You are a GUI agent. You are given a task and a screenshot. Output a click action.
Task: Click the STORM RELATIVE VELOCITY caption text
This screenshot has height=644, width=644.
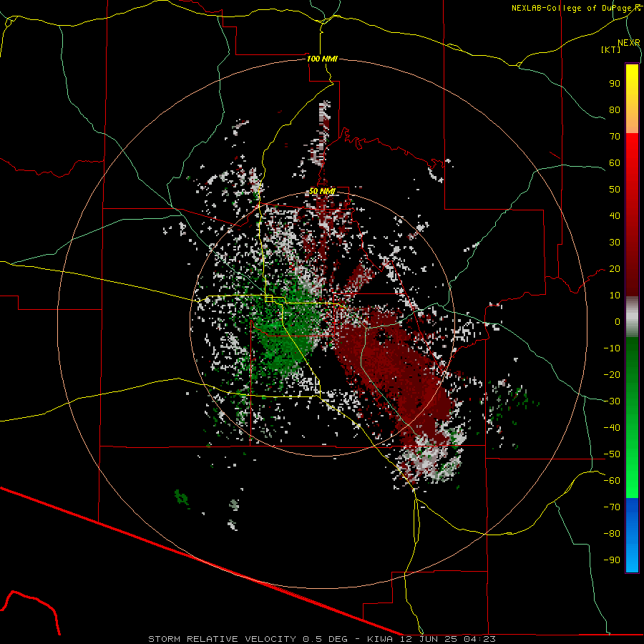pyautogui.click(x=222, y=639)
